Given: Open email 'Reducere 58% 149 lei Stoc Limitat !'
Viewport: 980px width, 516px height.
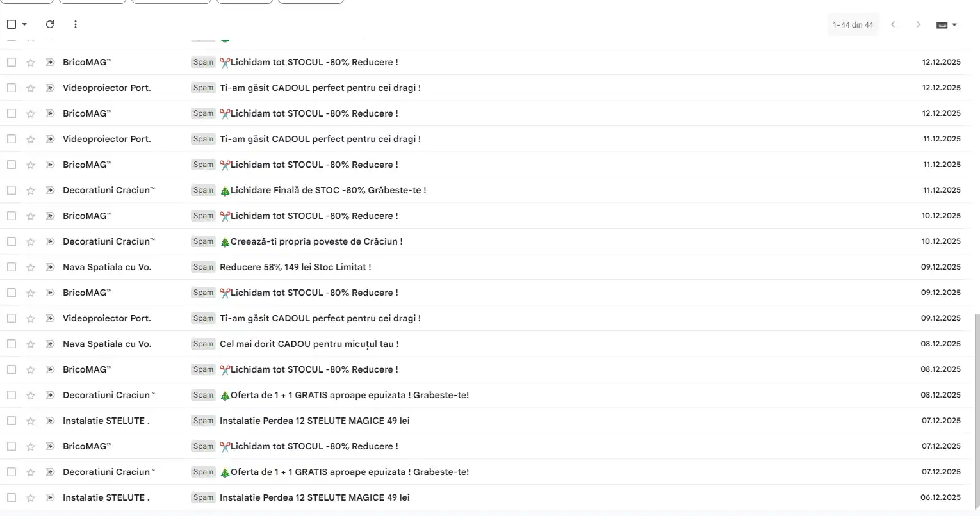Looking at the screenshot, I should pos(295,267).
